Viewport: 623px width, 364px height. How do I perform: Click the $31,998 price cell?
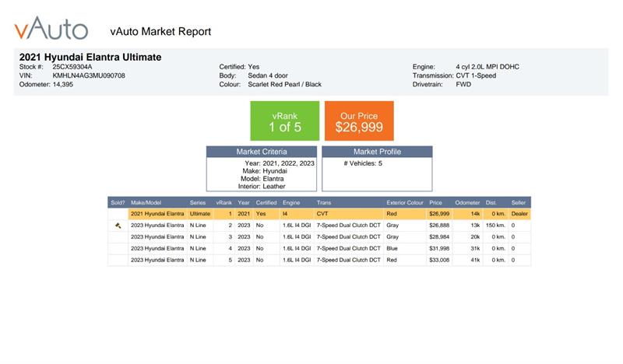(439, 248)
